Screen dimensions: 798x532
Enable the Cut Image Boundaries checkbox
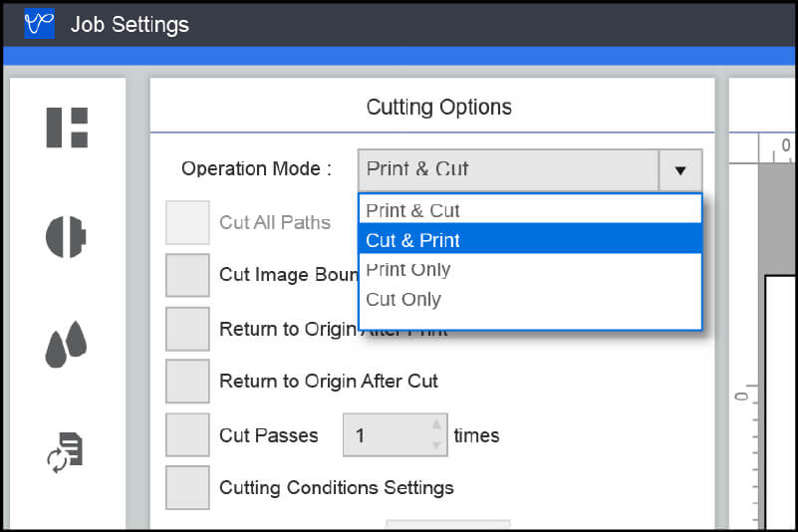pyautogui.click(x=187, y=275)
